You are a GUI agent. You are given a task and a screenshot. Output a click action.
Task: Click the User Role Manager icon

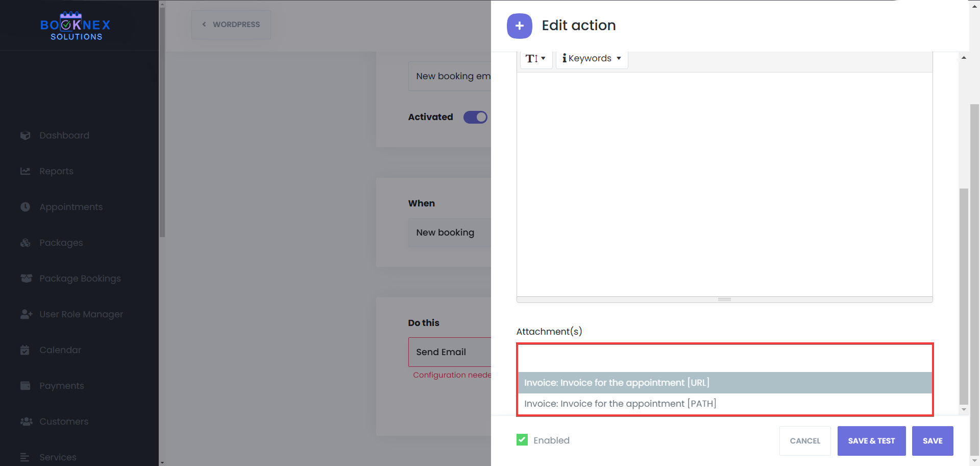point(26,314)
